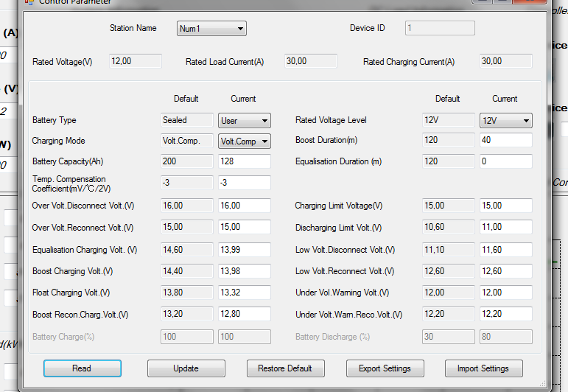Expand the Battery Type current dropdown

click(x=245, y=120)
